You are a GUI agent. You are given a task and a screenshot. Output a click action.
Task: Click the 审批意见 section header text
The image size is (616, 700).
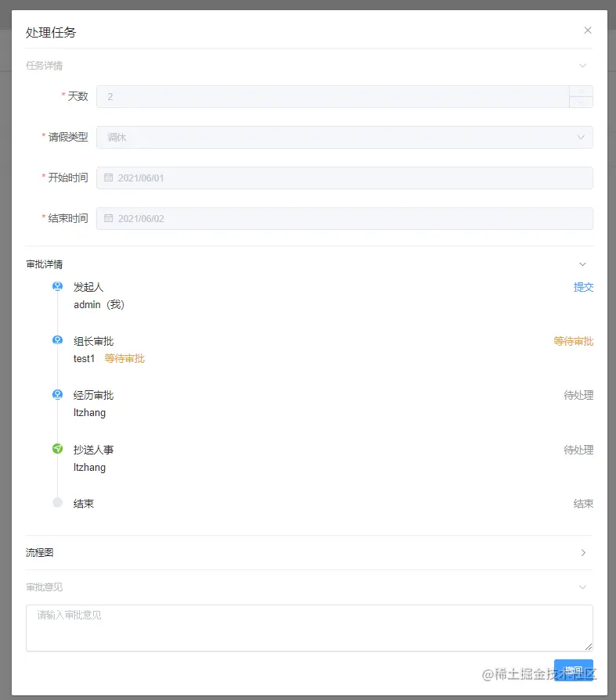(x=44, y=587)
